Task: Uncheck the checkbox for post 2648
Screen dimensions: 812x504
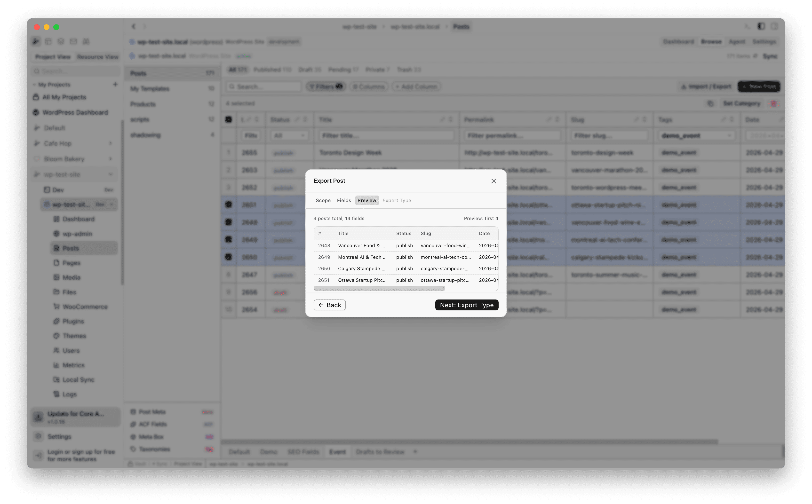Action: [228, 222]
